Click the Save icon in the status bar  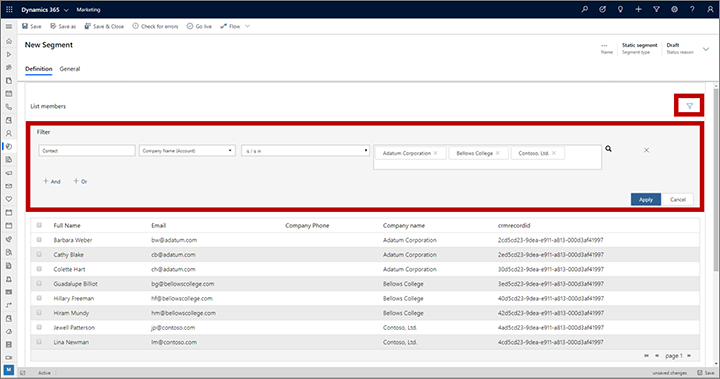pyautogui.click(x=700, y=373)
